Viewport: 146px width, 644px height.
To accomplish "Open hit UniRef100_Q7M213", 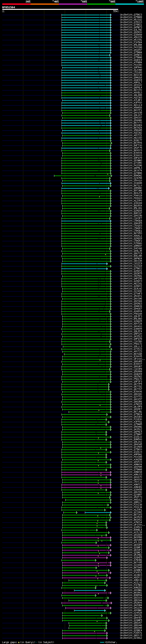I will tap(131, 22).
